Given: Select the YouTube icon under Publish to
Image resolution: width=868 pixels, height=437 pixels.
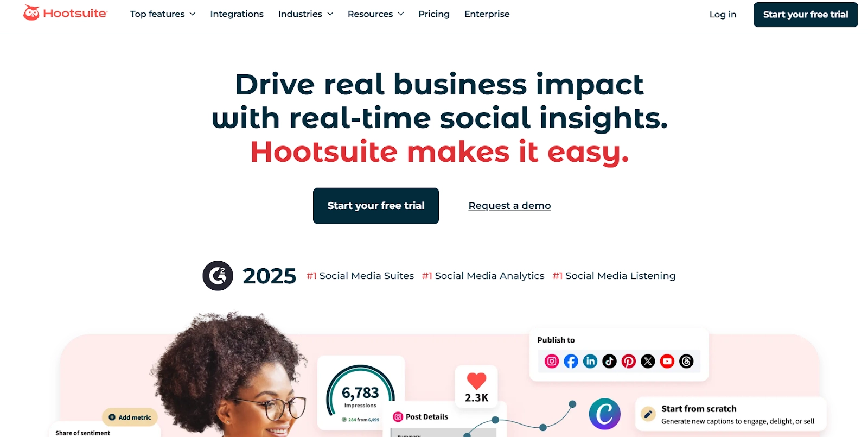Looking at the screenshot, I should pyautogui.click(x=667, y=362).
